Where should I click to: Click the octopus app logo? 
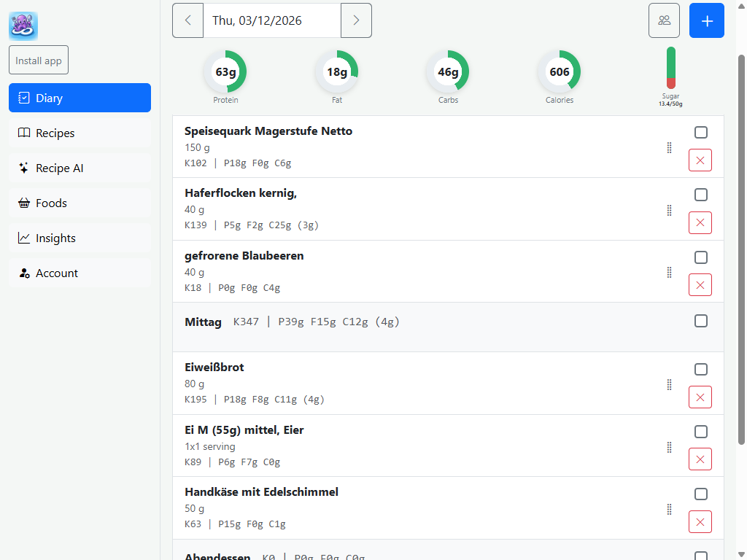(23, 26)
